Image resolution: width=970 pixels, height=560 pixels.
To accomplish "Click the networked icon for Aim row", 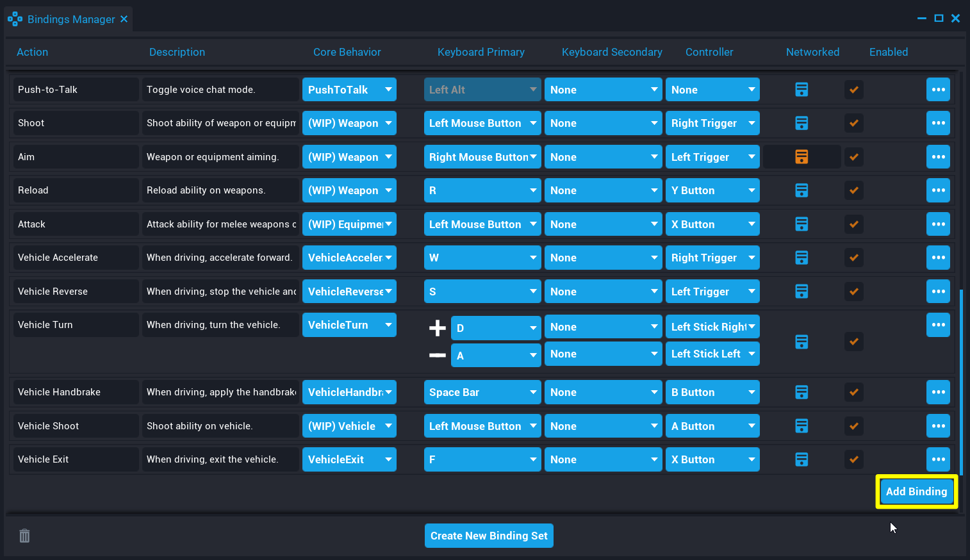I will click(801, 157).
